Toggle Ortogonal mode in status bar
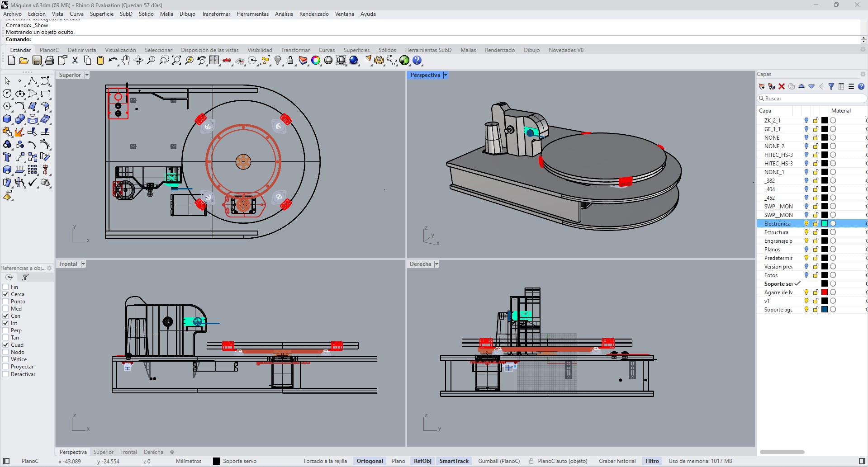The image size is (868, 467). click(x=370, y=461)
